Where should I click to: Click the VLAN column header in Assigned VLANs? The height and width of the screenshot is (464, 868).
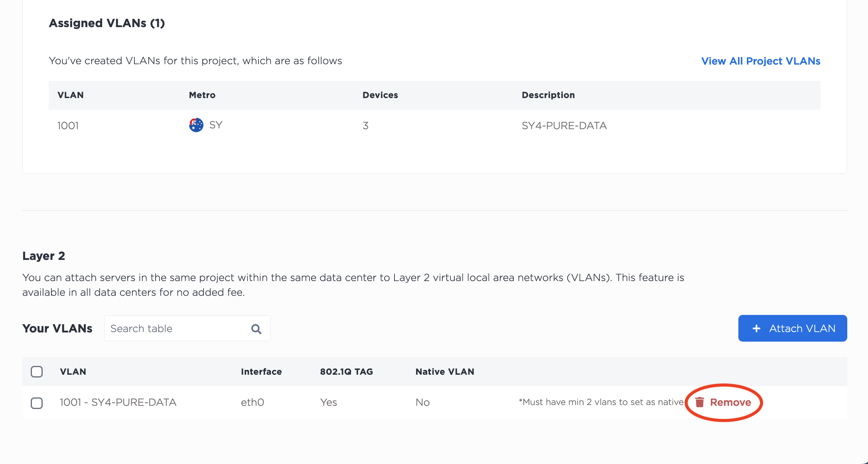(71, 95)
